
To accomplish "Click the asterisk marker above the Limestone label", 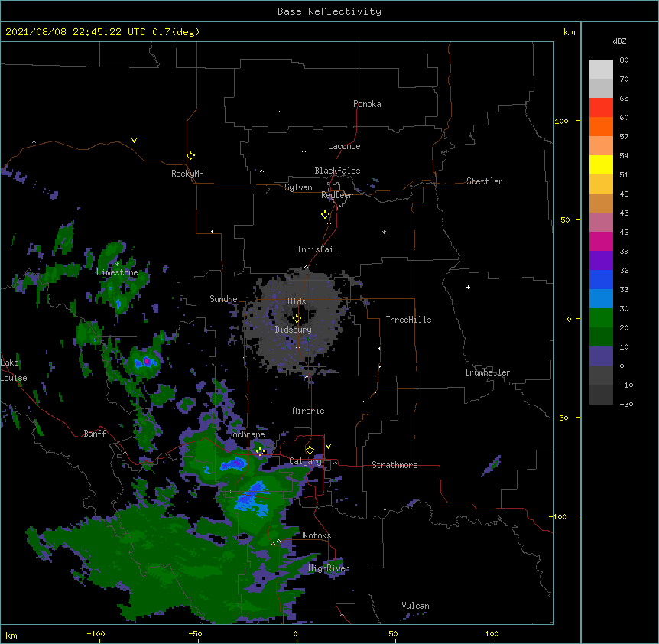I will pos(117,265).
